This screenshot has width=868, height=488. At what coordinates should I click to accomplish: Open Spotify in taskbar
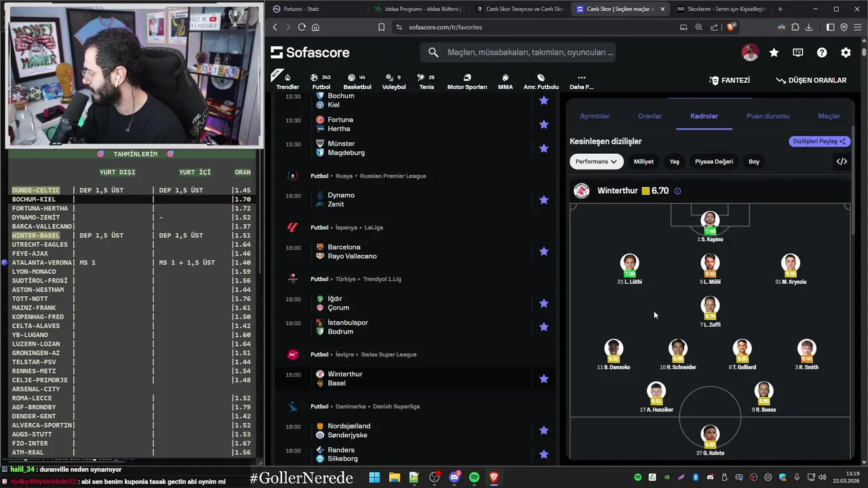[474, 477]
